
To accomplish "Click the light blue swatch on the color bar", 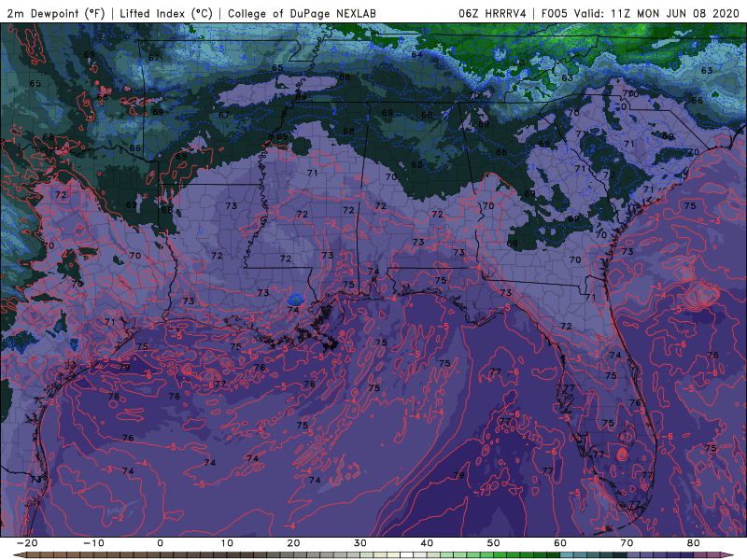I will 567,554.
